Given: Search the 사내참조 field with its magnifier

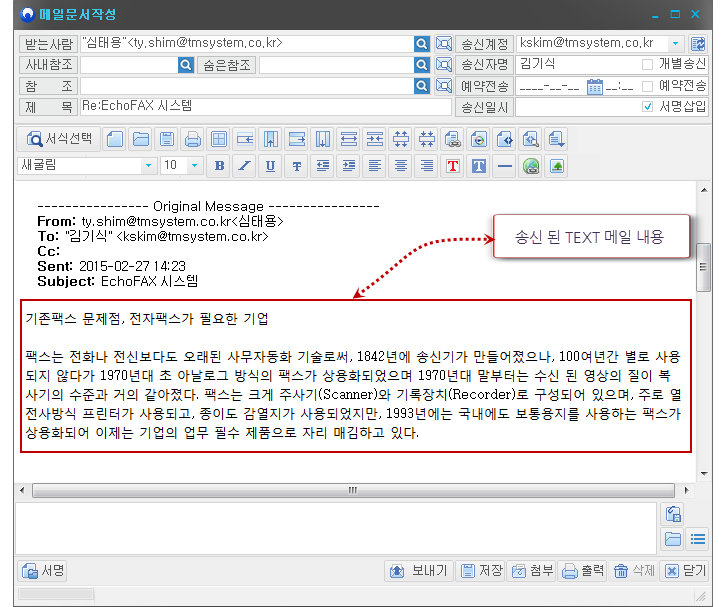Looking at the screenshot, I should tap(185, 65).
